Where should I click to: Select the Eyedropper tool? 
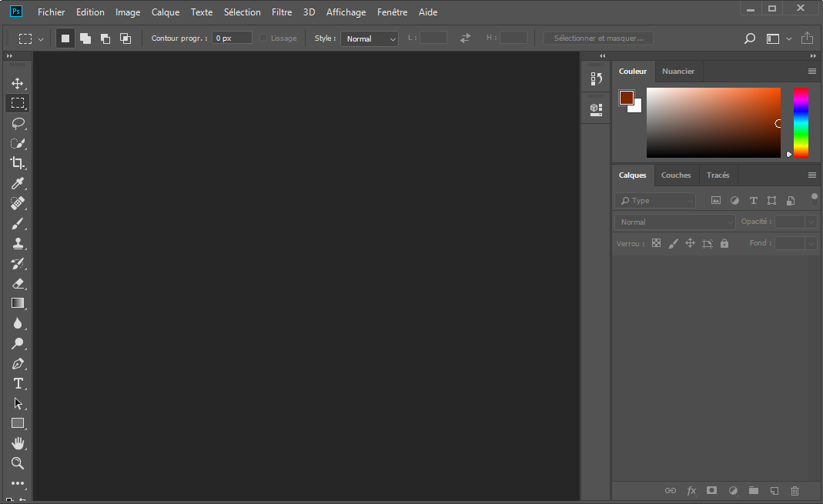click(x=17, y=183)
